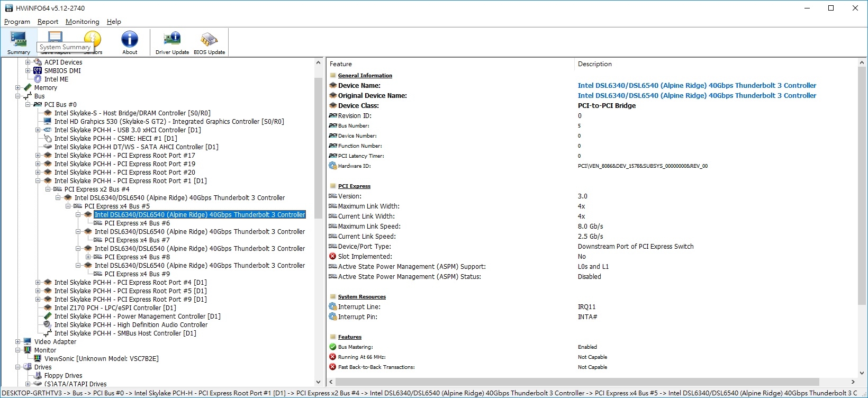This screenshot has height=398, width=868.
Task: Open the About icon in toolbar
Action: (130, 42)
